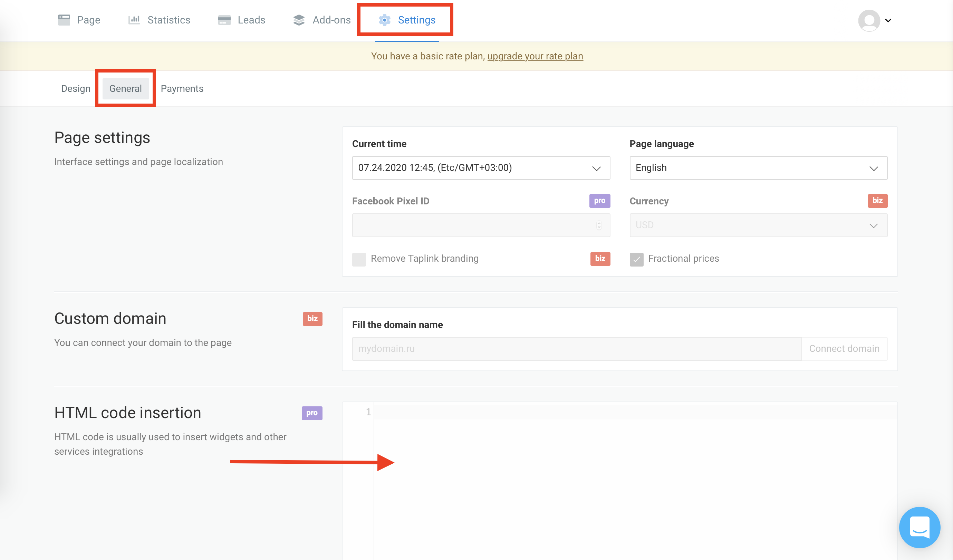The image size is (953, 560).
Task: Click the upgrade your rate plan link
Action: 535,56
